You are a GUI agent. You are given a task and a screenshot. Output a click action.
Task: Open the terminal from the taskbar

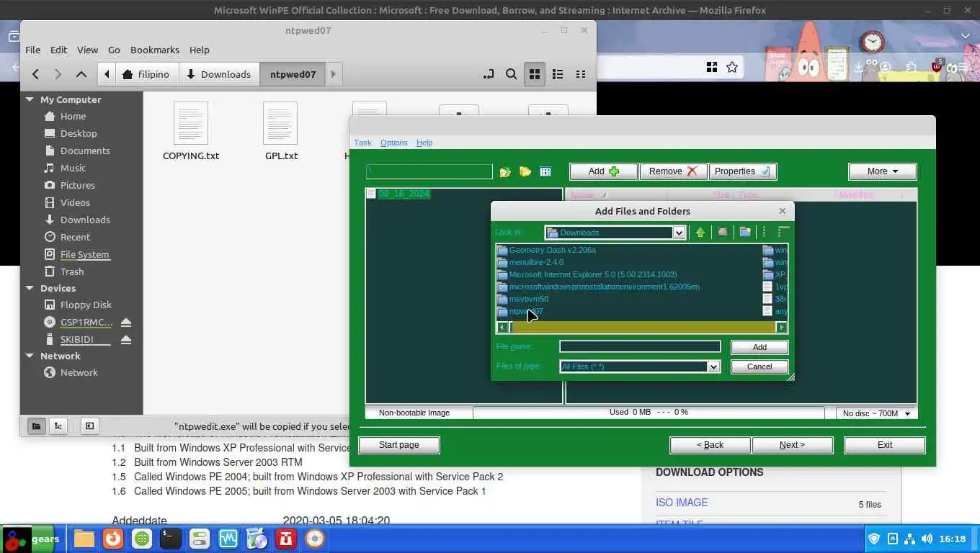point(170,539)
